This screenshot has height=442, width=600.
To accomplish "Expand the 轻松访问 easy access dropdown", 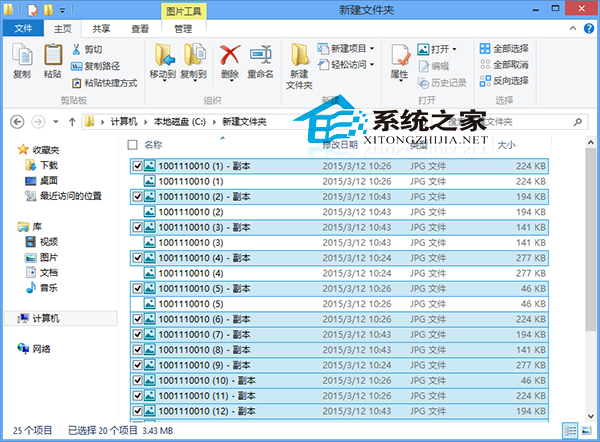I will pyautogui.click(x=372, y=65).
